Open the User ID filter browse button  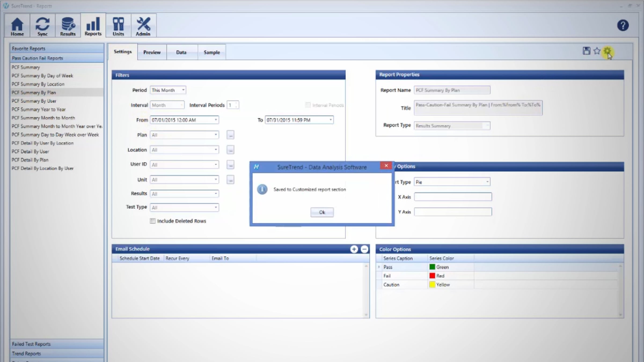coord(230,165)
